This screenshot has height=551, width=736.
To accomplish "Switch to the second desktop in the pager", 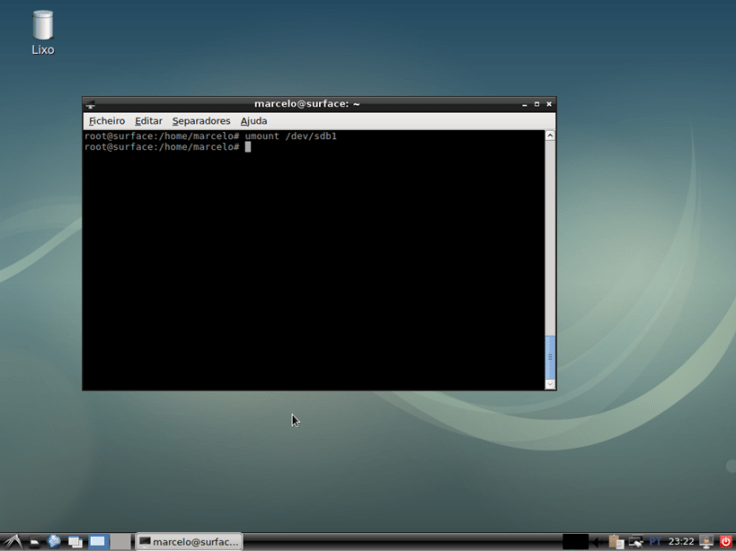I will (120, 541).
